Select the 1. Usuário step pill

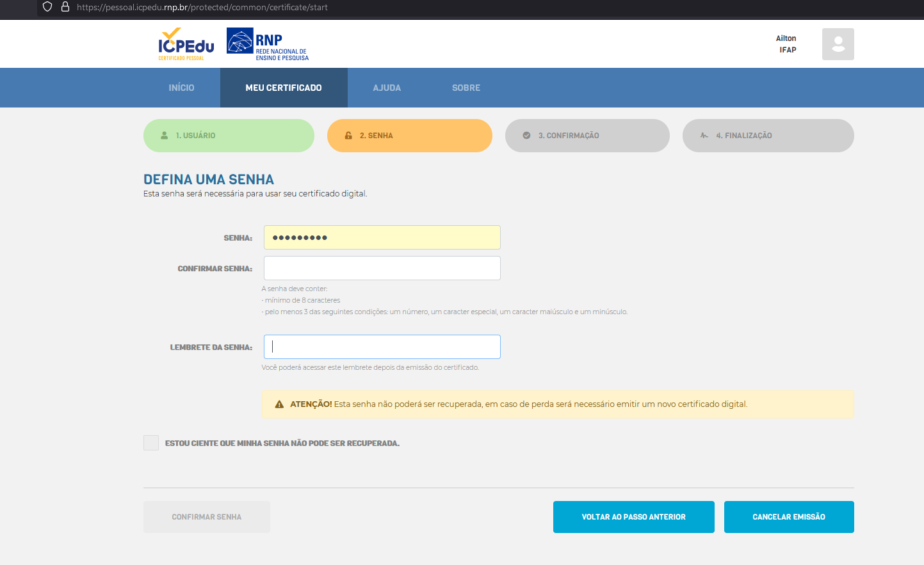[x=229, y=136]
